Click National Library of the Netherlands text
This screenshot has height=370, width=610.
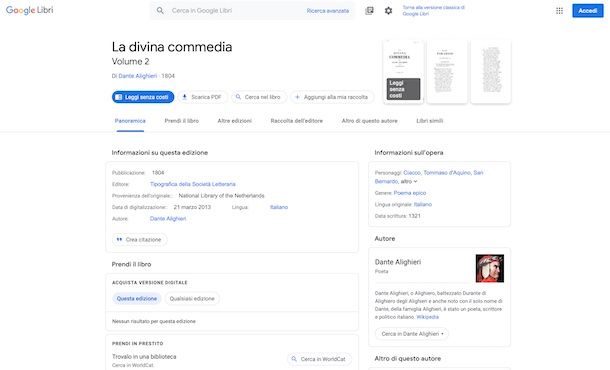point(221,196)
